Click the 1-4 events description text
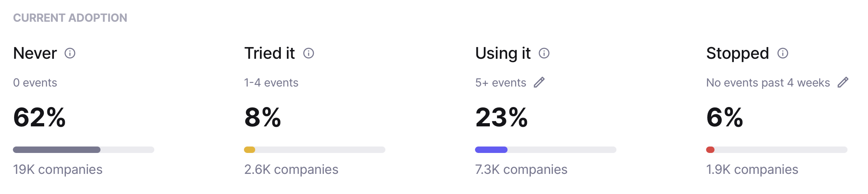 coord(271,83)
